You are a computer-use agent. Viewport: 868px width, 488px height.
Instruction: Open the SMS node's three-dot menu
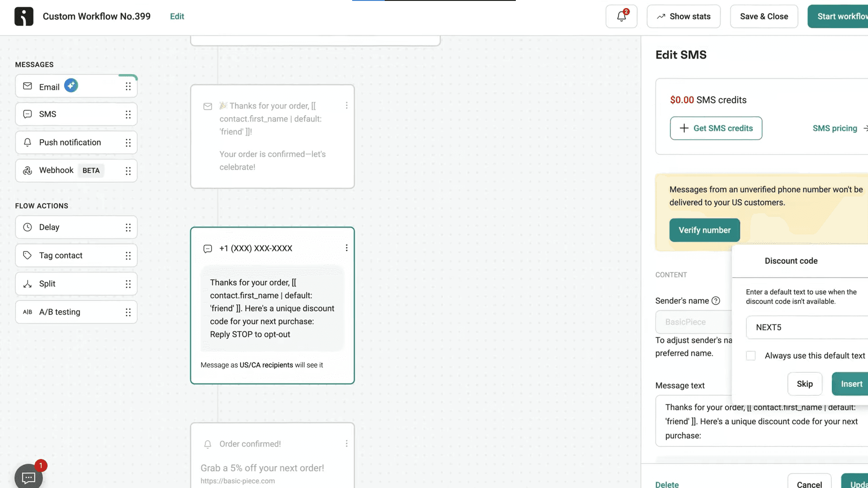(x=347, y=248)
